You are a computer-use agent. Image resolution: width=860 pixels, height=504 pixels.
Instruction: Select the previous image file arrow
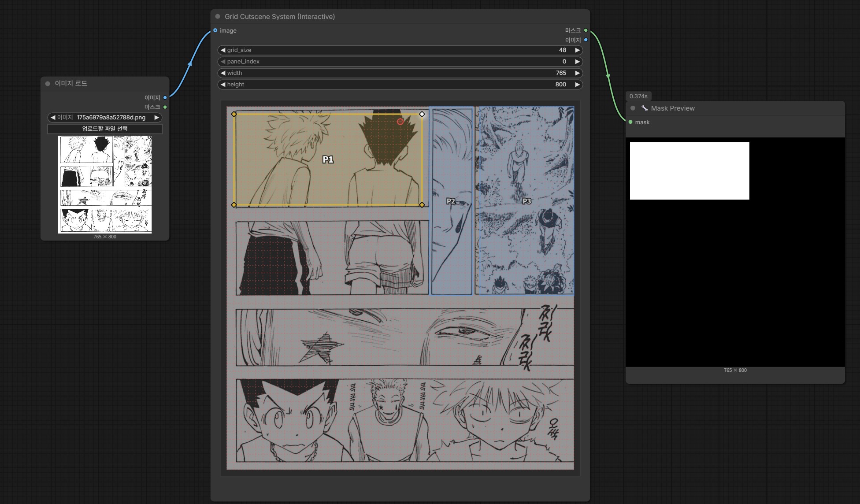click(x=53, y=118)
